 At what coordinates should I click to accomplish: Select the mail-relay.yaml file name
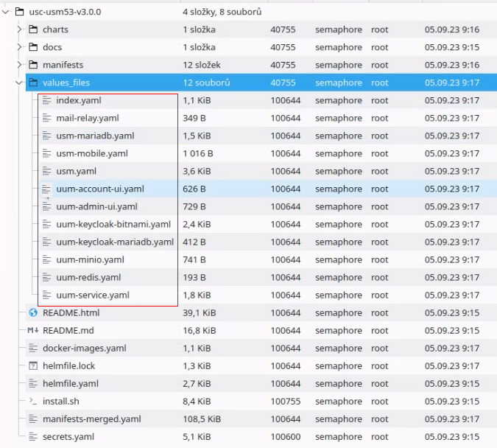(x=88, y=119)
